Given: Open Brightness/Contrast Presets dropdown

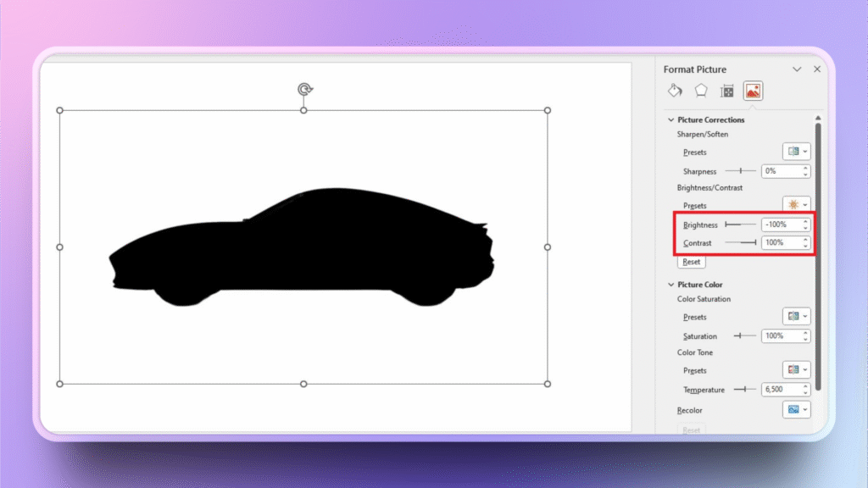Looking at the screenshot, I should [797, 205].
